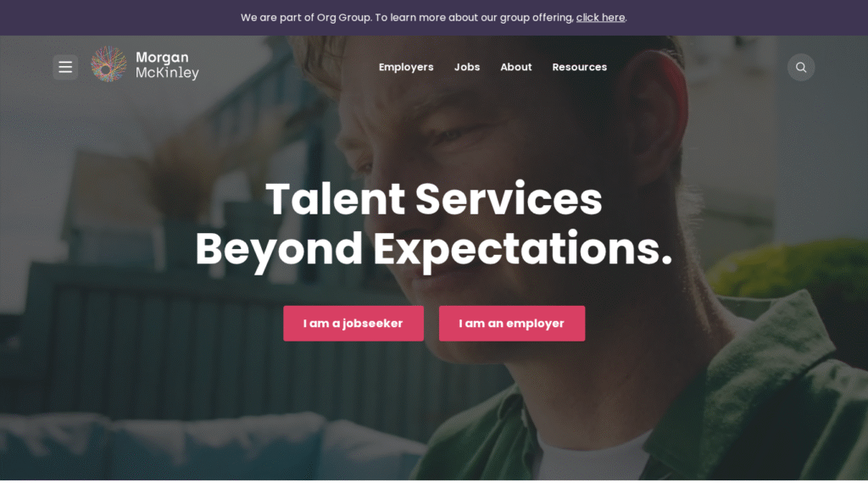Open the hamburger menu icon

pyautogui.click(x=65, y=67)
